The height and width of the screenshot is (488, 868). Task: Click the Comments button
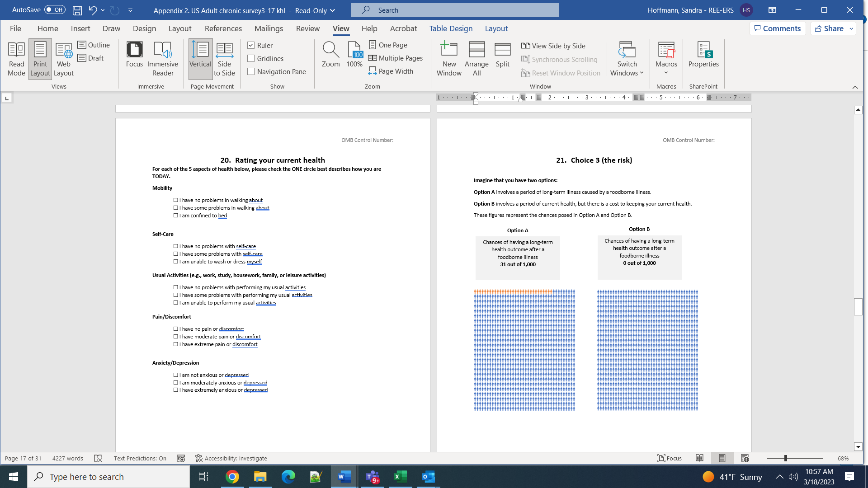(778, 28)
